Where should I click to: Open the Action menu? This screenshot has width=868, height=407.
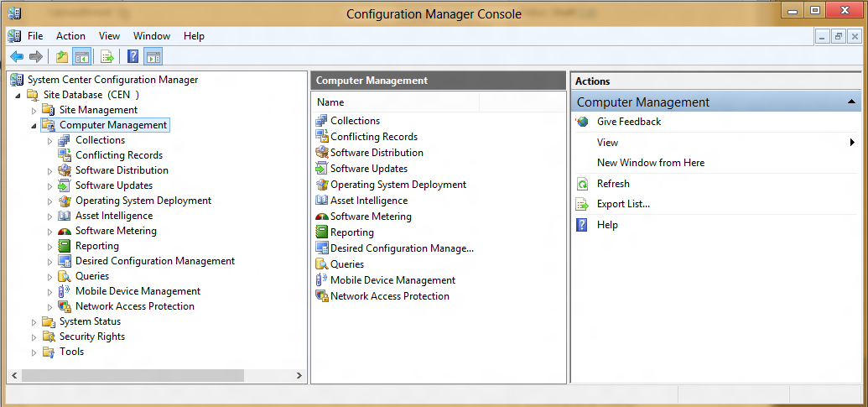(x=70, y=36)
